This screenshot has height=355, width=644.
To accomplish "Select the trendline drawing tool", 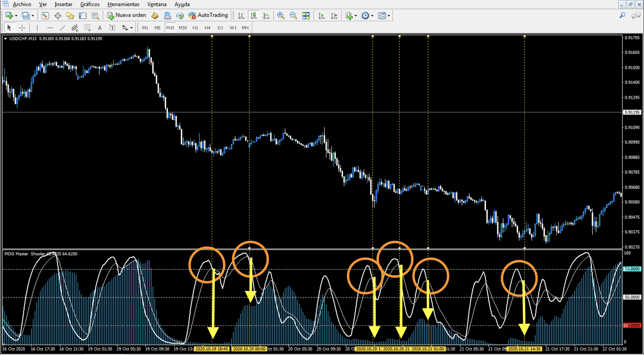I will click(x=62, y=28).
